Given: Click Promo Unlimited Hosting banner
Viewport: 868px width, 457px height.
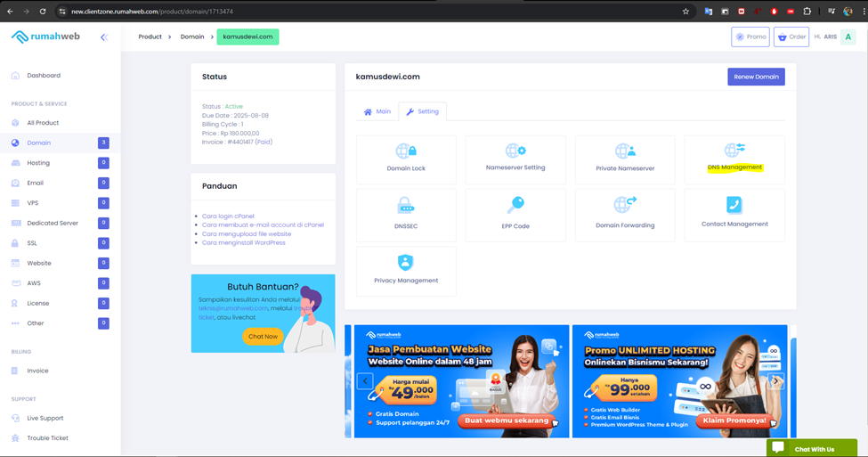Looking at the screenshot, I should click(x=680, y=381).
